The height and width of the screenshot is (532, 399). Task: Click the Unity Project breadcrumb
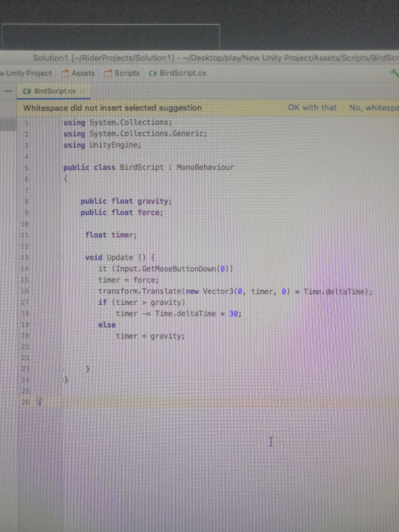pos(26,73)
